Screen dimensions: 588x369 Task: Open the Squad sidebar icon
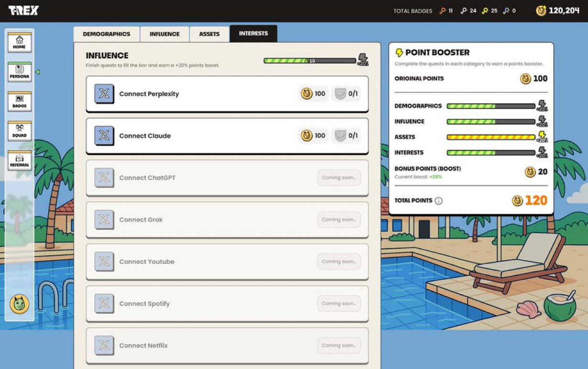click(x=20, y=131)
